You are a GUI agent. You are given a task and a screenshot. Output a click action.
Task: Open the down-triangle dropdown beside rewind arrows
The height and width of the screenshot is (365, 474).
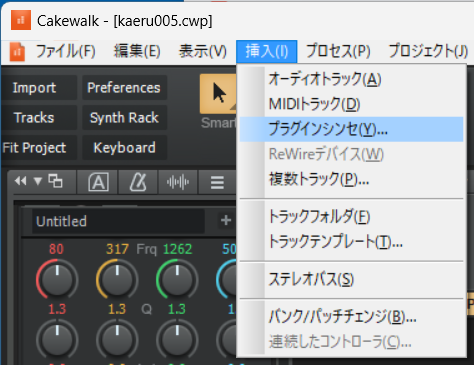coord(38,181)
